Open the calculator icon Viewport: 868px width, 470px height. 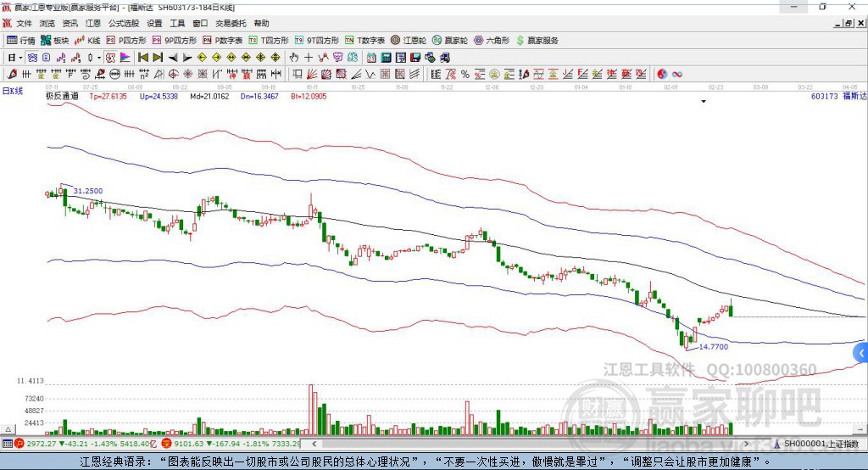pyautogui.click(x=386, y=58)
